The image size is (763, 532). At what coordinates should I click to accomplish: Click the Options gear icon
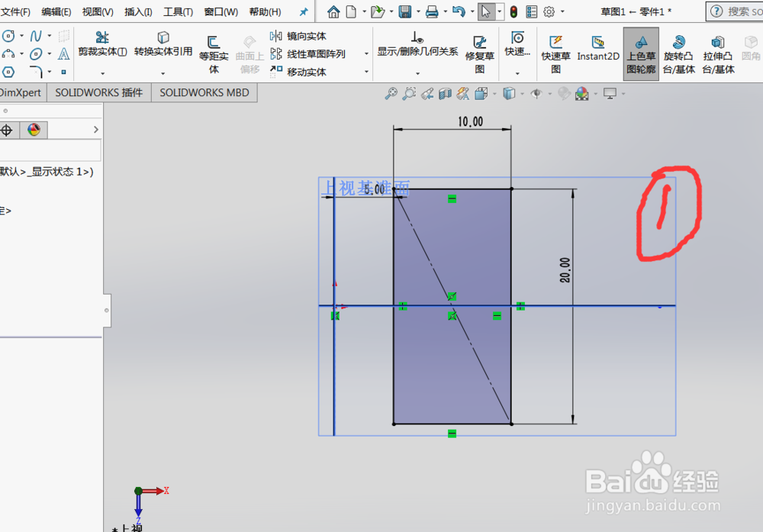[x=549, y=11]
